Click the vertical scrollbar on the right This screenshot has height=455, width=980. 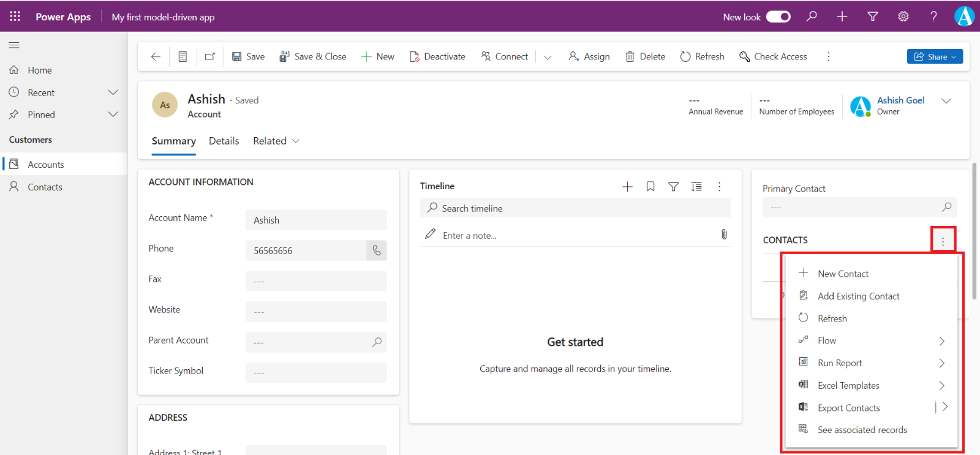click(x=974, y=231)
